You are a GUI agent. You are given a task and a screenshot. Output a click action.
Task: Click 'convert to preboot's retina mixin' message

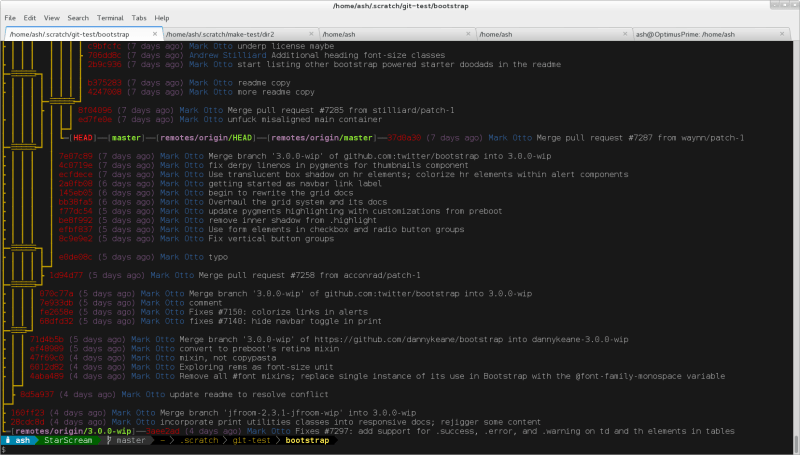259,349
